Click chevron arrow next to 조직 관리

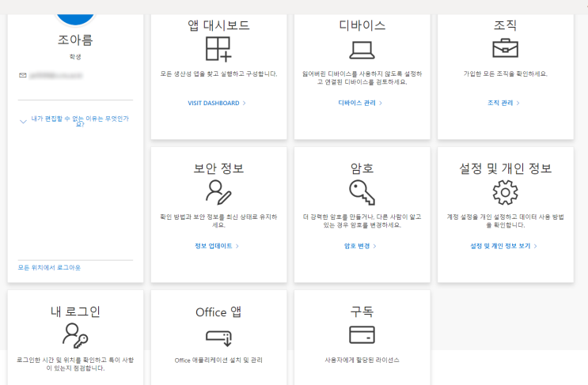click(x=518, y=103)
